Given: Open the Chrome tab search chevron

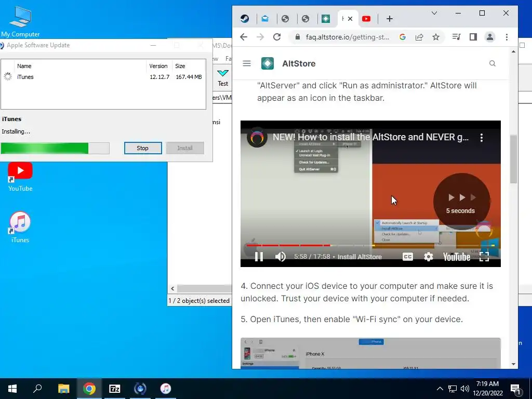Looking at the screenshot, I should click(x=434, y=13).
